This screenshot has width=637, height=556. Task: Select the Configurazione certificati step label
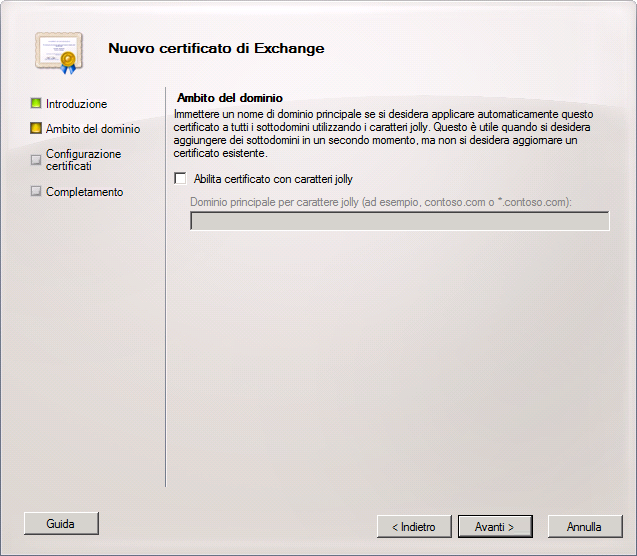pyautogui.click(x=83, y=160)
